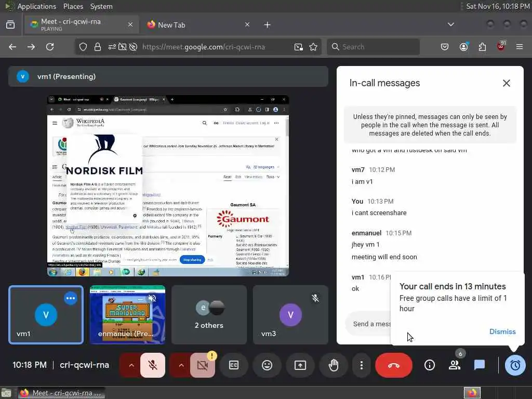The width and height of the screenshot is (532, 399).
Task: Click the vm1 (Presenting) header bar
Action: pos(168,76)
